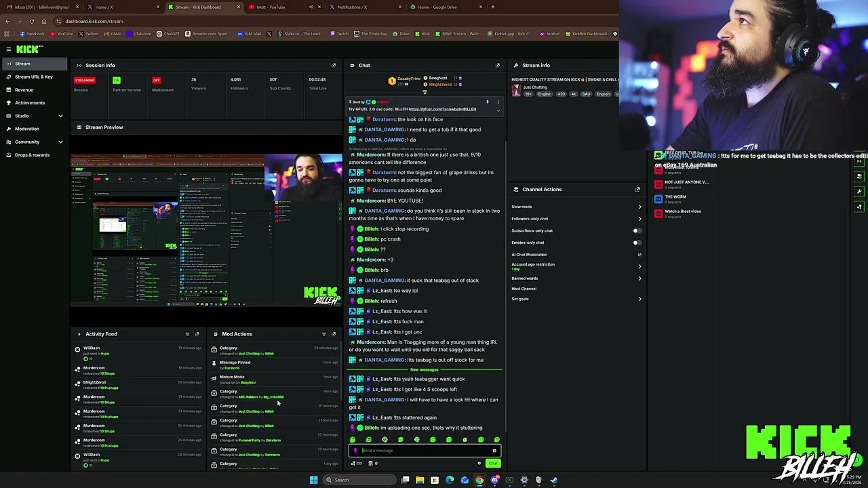Open File Explorer from taskbar
The image size is (868, 488).
click(x=420, y=480)
